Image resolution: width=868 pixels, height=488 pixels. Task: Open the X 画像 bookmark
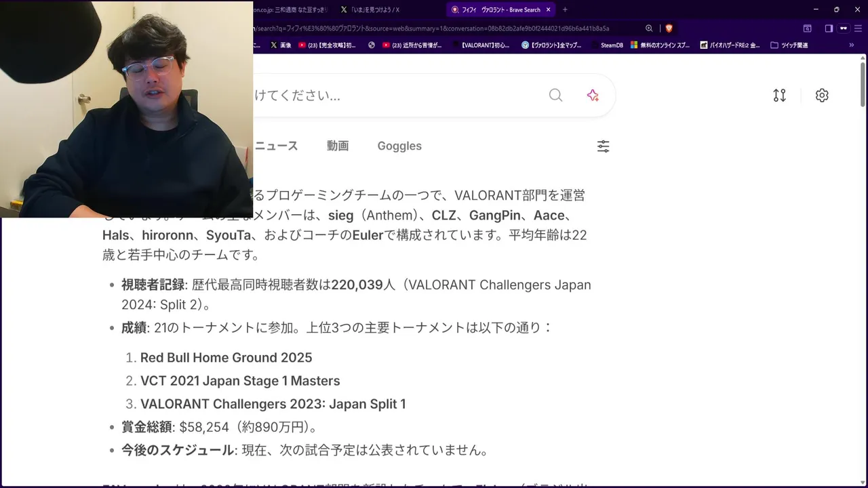[281, 45]
